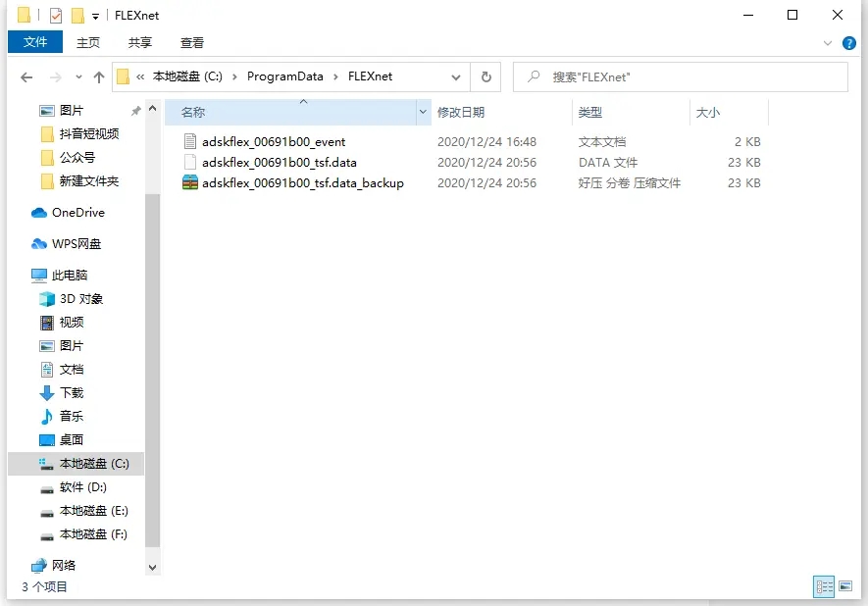Click ProgramData in the address path
The image size is (868, 606).
pyautogui.click(x=285, y=76)
